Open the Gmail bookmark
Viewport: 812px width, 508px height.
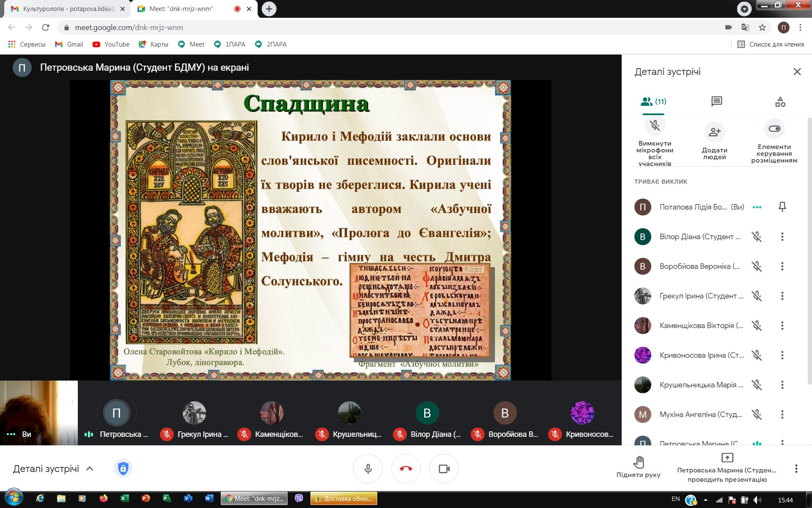69,44
